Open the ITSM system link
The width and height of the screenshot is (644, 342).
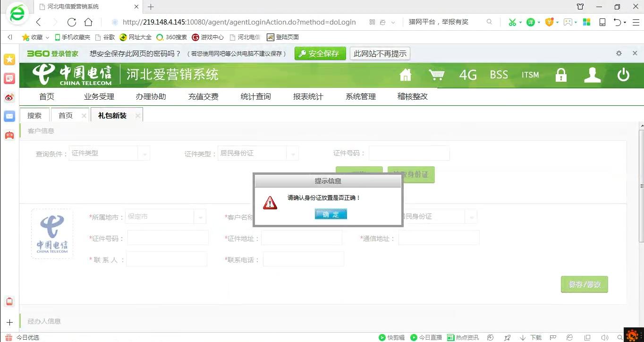[530, 75]
